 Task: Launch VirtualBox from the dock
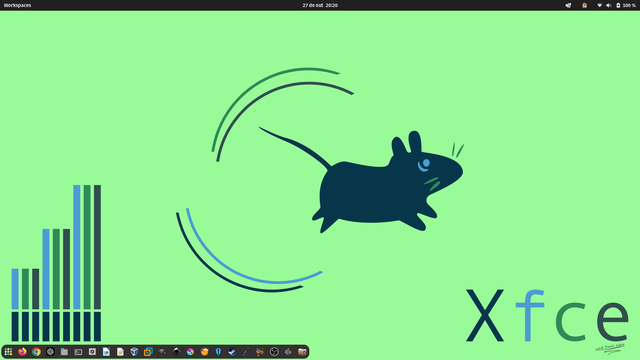coord(134,351)
